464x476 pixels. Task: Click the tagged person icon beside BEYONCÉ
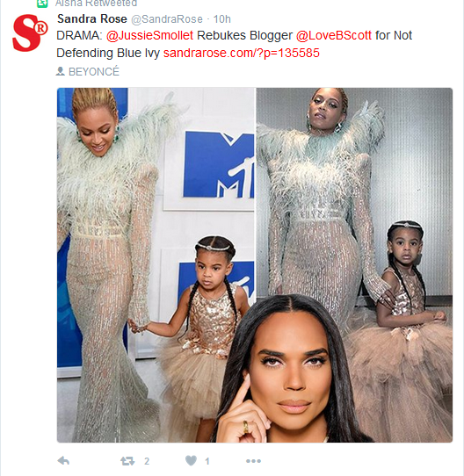click(x=61, y=71)
